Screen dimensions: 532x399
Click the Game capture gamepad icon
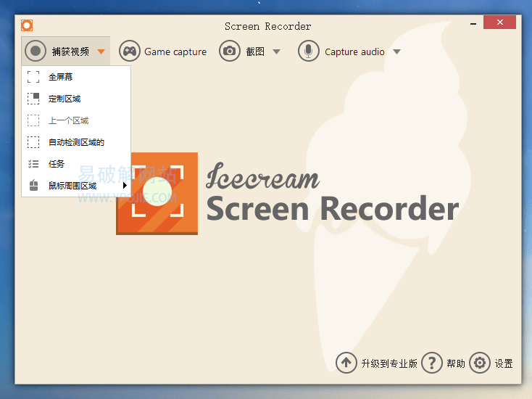[130, 51]
